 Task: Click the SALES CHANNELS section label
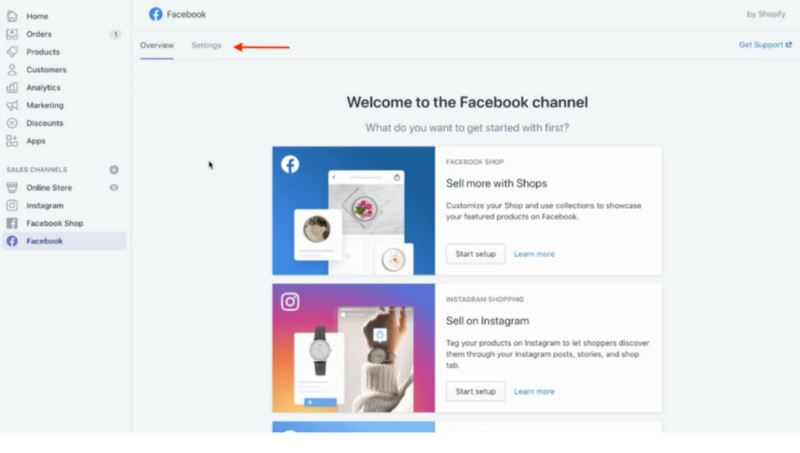[x=37, y=170]
